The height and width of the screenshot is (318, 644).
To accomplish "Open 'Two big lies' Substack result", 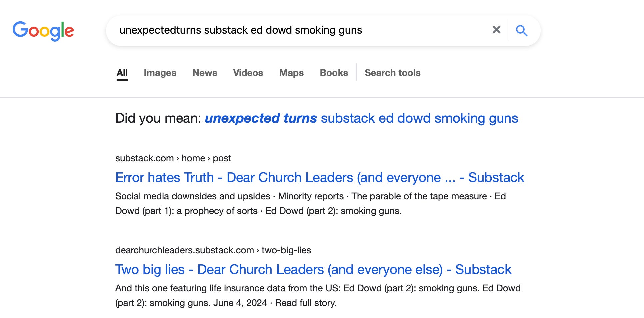I will (x=313, y=270).
